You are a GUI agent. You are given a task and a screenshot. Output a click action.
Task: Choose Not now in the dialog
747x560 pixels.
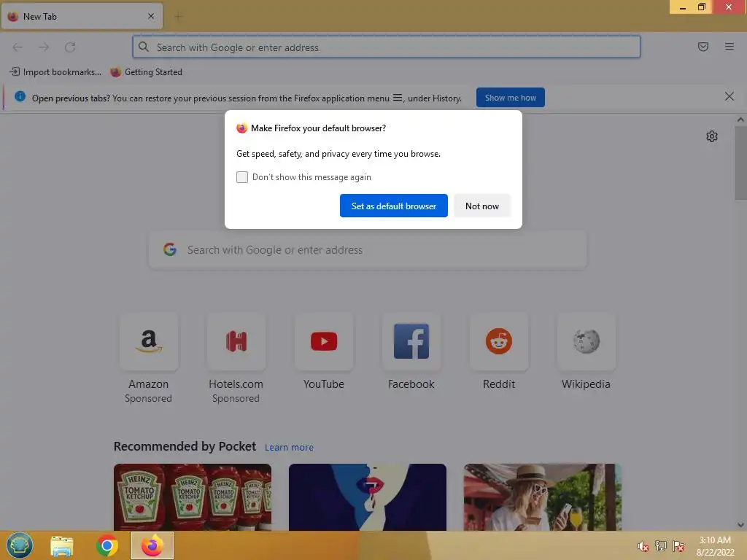pos(482,206)
